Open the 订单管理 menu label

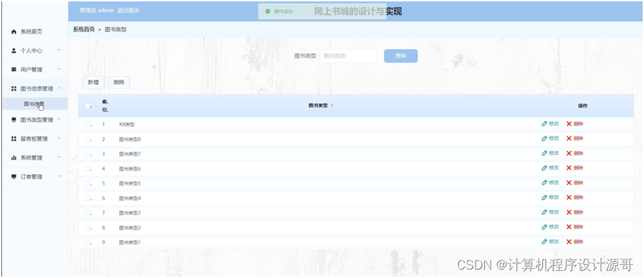tap(32, 176)
